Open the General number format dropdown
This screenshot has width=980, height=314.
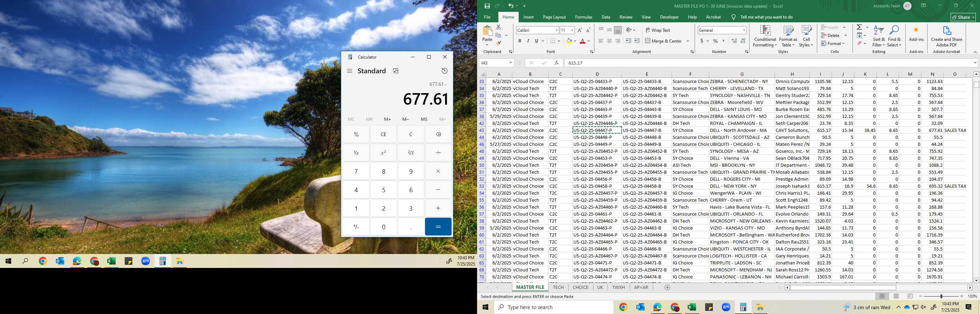pos(744,30)
